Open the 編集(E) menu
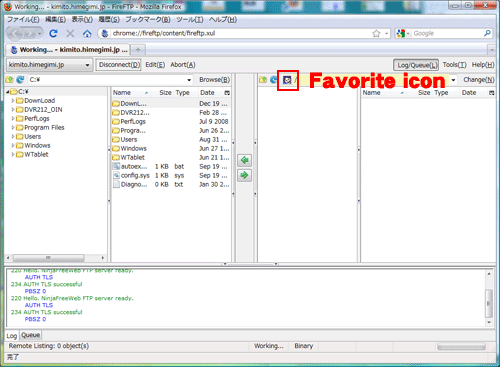The width and height of the screenshot is (500, 367). tap(55, 20)
